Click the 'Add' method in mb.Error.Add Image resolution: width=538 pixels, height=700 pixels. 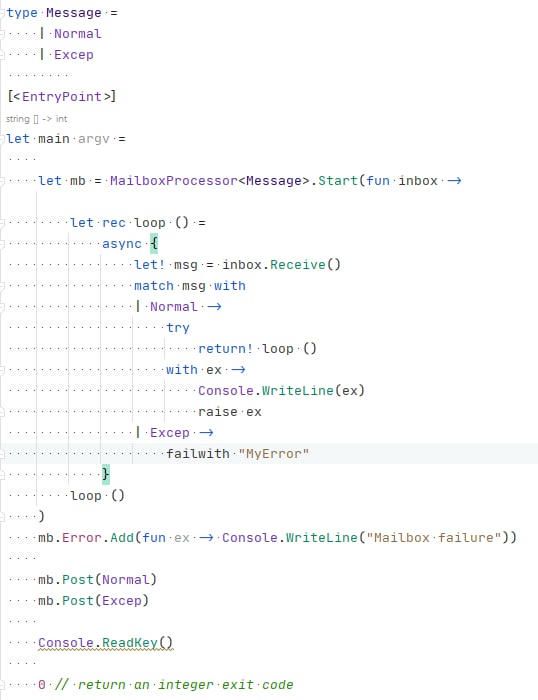[122, 538]
